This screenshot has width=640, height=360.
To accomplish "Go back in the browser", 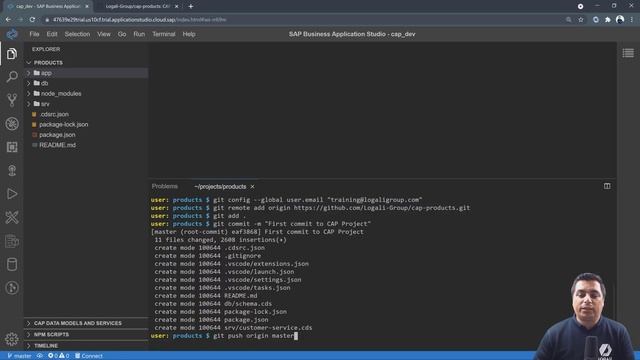I will click(x=9, y=20).
